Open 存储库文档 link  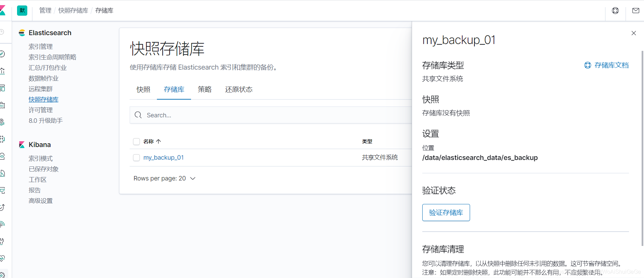(x=612, y=65)
